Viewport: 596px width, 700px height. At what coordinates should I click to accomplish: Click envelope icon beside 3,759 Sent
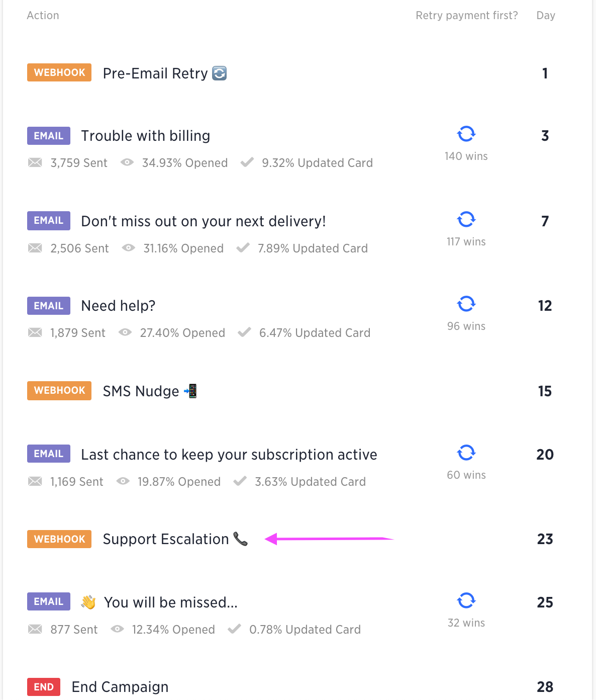(35, 162)
